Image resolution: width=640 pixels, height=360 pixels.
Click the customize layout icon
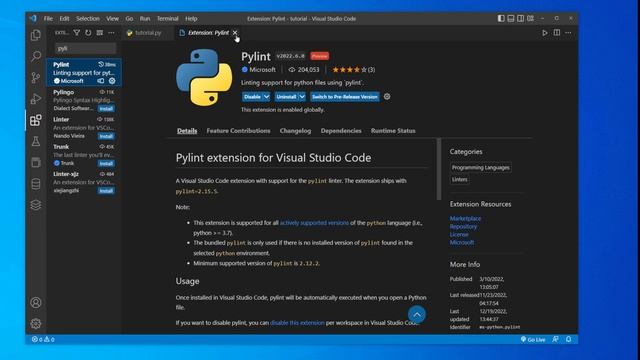[531, 18]
